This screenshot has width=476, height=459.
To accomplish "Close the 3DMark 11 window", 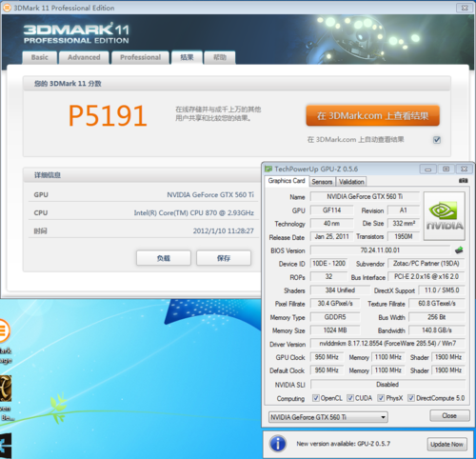I will click(465, 8).
